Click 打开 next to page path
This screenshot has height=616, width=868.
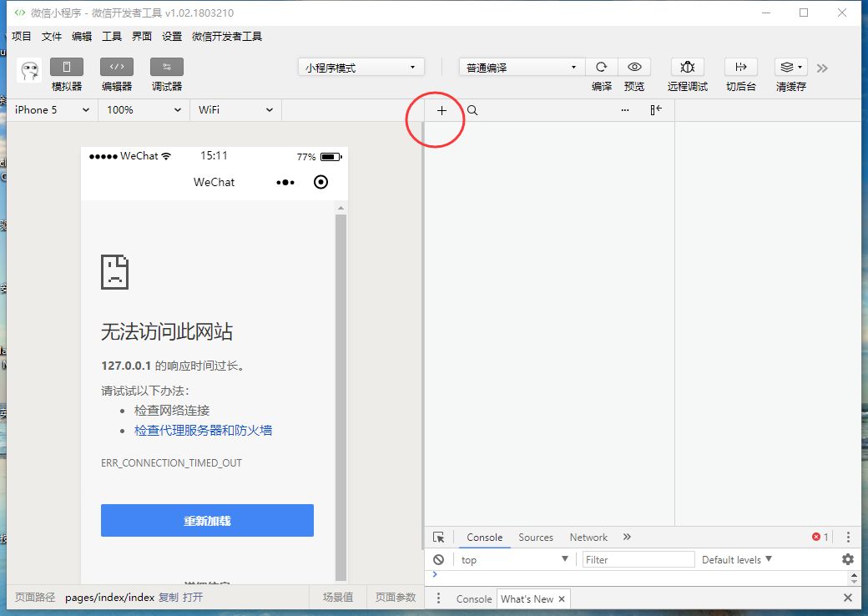tap(193, 598)
